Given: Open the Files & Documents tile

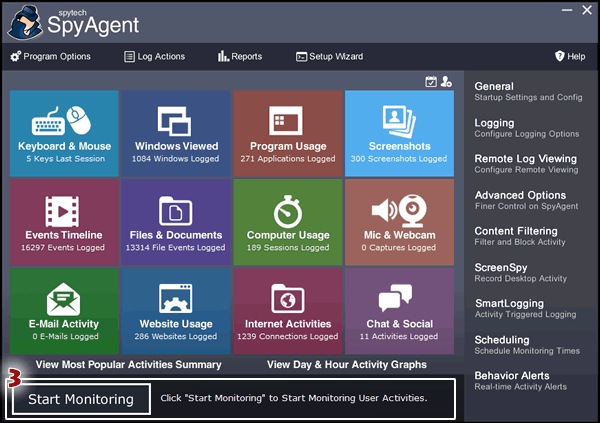Looking at the screenshot, I should point(176,221).
